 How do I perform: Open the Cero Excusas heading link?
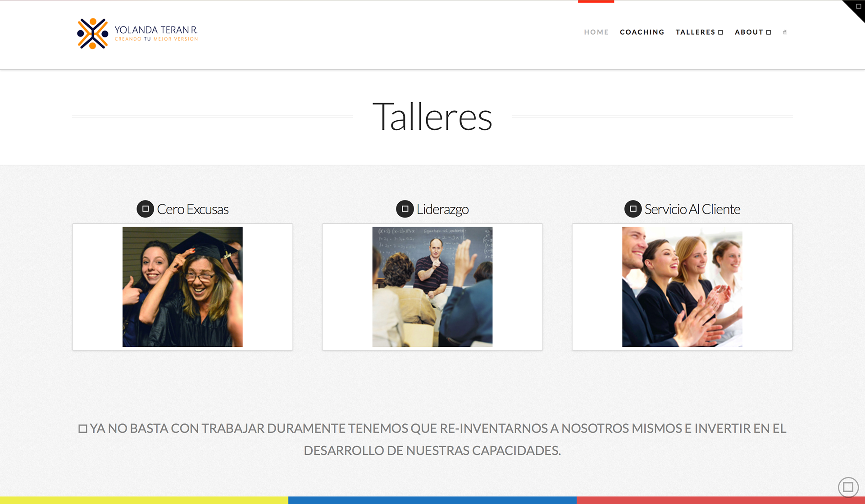point(192,209)
